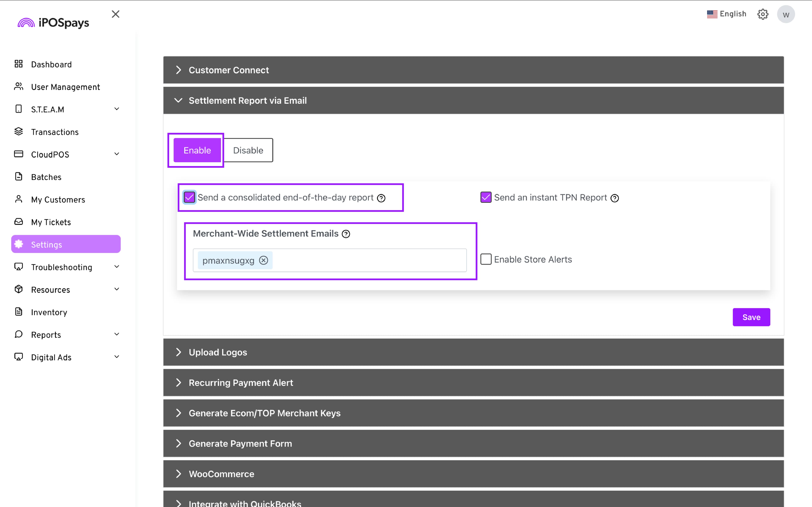The image size is (812, 507).
Task: Open Transactions in the sidebar
Action: [55, 132]
